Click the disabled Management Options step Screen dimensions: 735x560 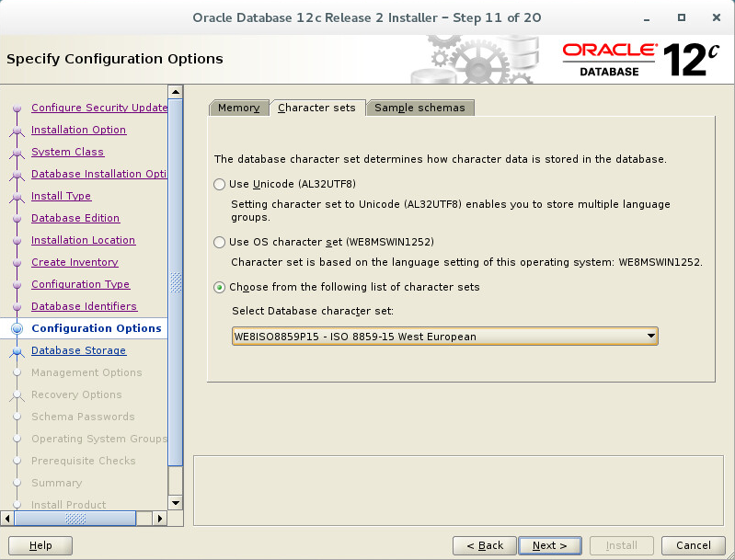click(86, 372)
